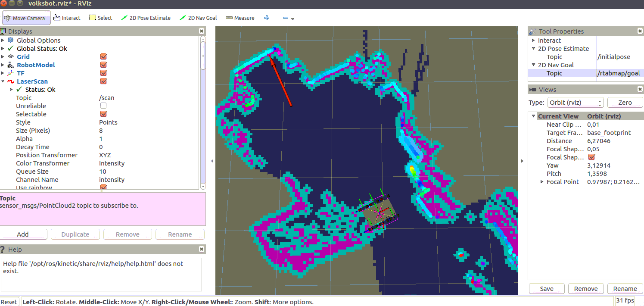Uncheck the RobotModel display
This screenshot has height=306, width=644.
click(103, 65)
